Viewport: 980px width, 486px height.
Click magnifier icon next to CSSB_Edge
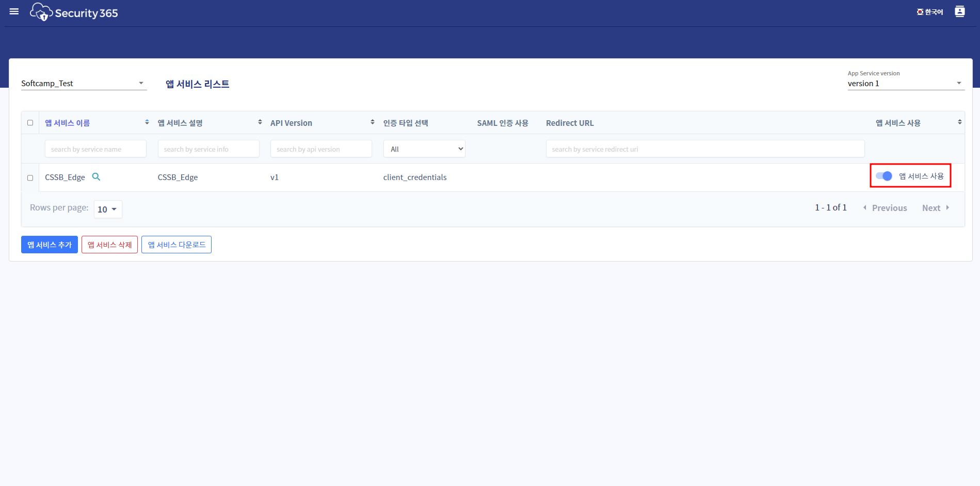(96, 176)
